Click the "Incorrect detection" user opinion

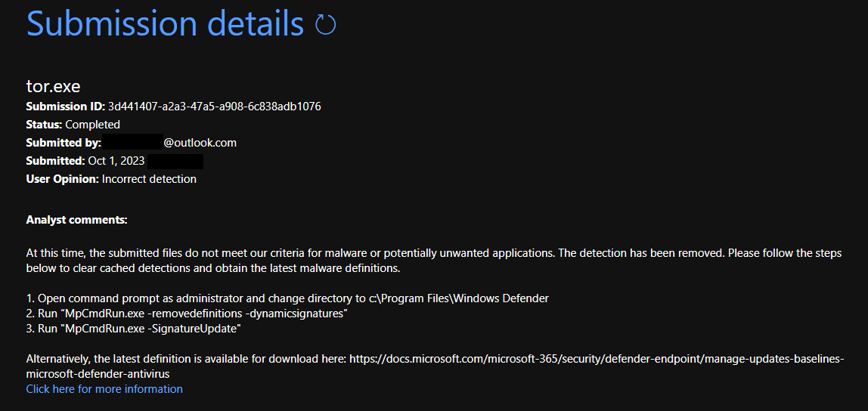(x=149, y=179)
